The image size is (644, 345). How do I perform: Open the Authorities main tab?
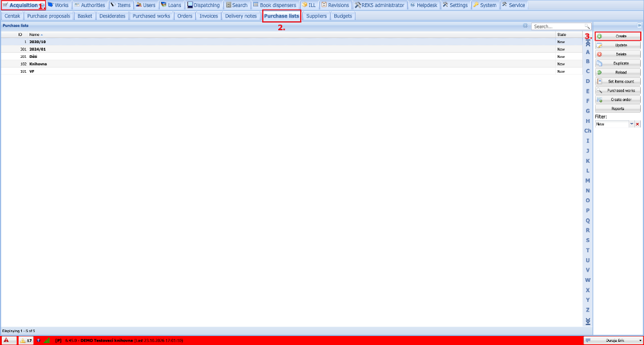[90, 5]
